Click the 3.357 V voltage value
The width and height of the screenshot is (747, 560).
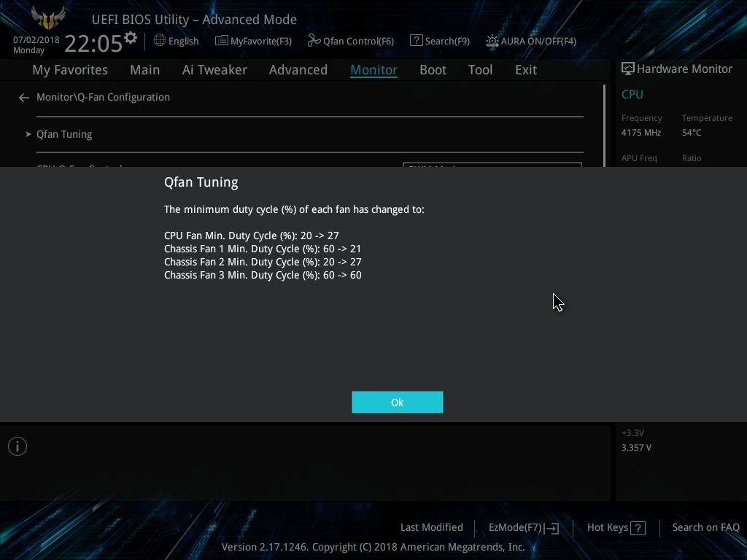[636, 448]
